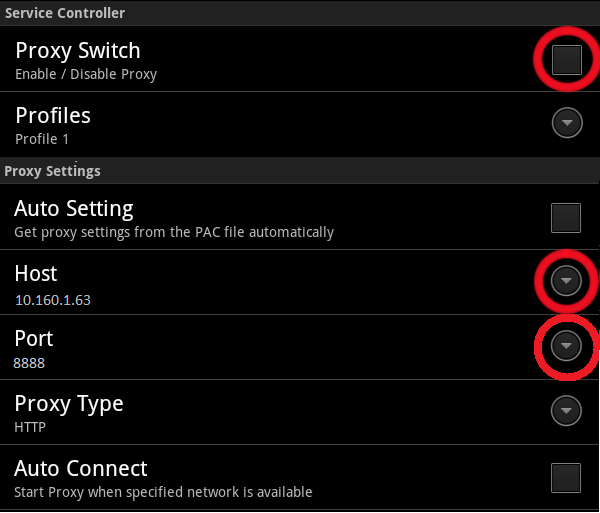Tap the Auto Connect title text
The image size is (600, 513).
[81, 468]
